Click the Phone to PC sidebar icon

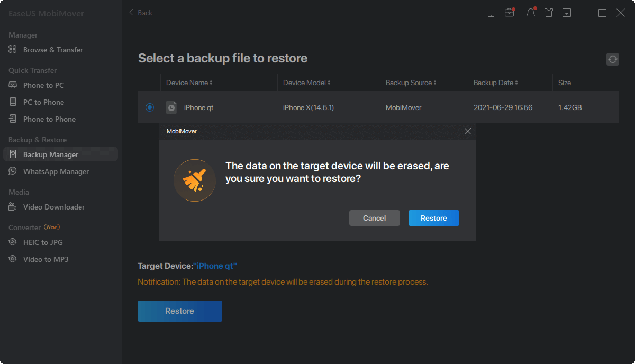click(x=13, y=85)
